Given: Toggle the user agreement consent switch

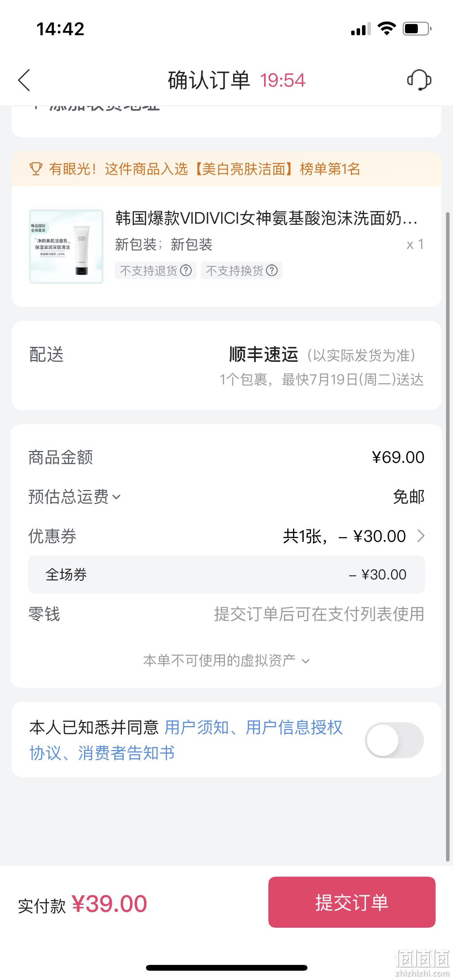Looking at the screenshot, I should point(395,740).
